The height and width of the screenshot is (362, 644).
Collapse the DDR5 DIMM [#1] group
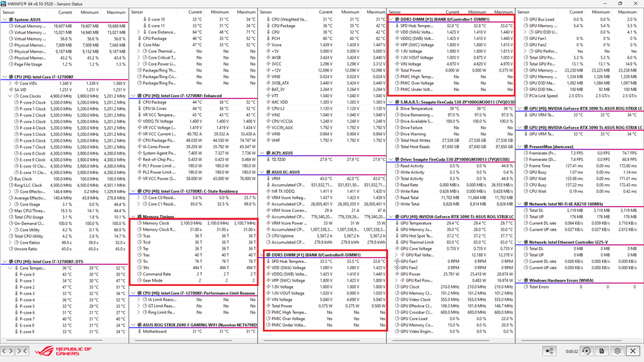click(x=262, y=255)
